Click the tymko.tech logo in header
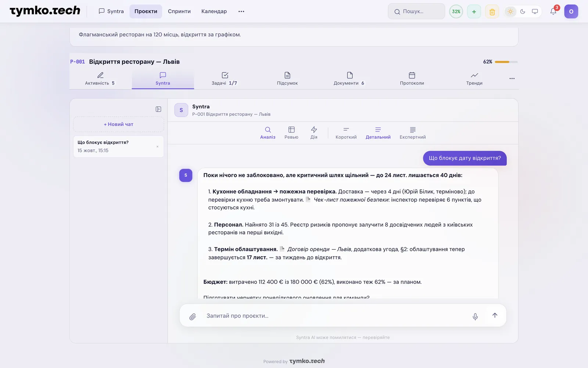 [45, 11]
